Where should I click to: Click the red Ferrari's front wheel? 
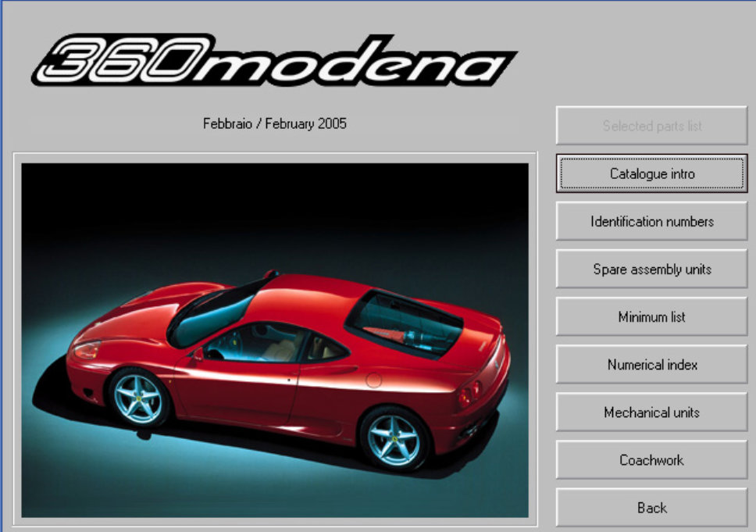point(137,398)
